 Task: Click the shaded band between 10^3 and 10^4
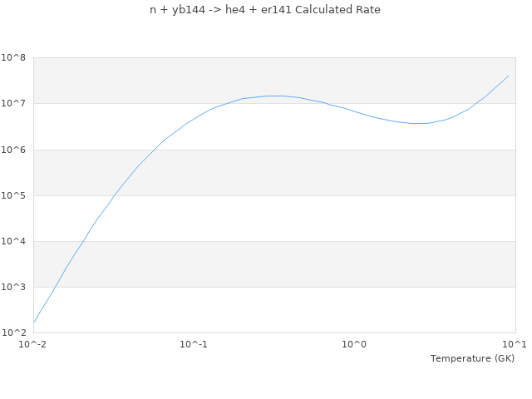coord(274,264)
